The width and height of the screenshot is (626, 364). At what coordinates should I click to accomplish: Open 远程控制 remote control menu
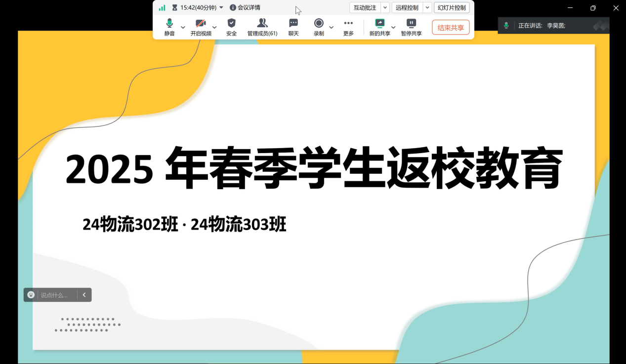[x=407, y=8]
